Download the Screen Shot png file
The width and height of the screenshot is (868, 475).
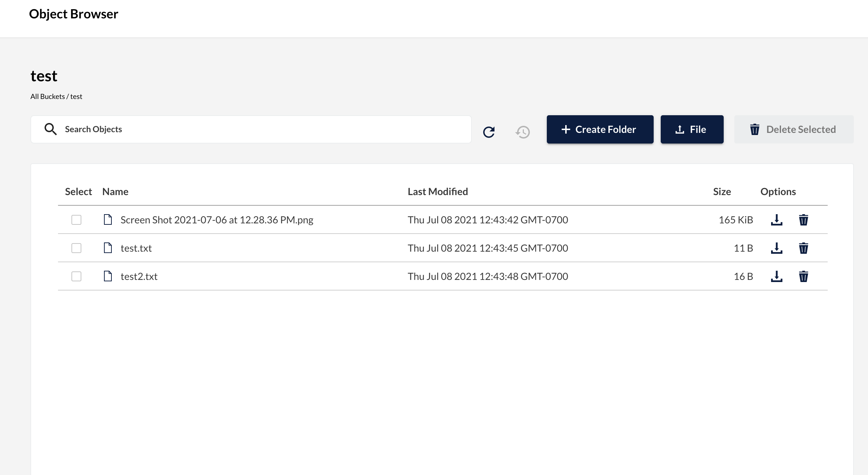coord(776,220)
